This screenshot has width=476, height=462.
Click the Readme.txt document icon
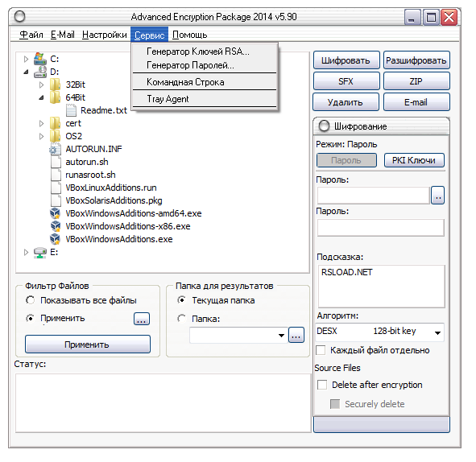pos(71,110)
